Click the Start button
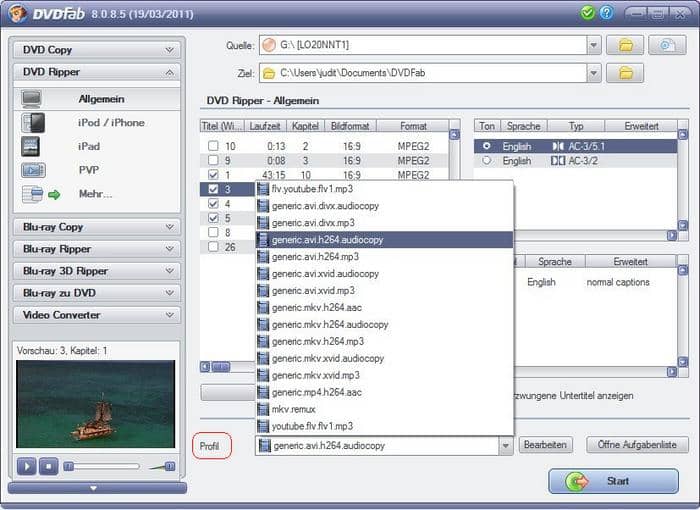 pos(613,481)
